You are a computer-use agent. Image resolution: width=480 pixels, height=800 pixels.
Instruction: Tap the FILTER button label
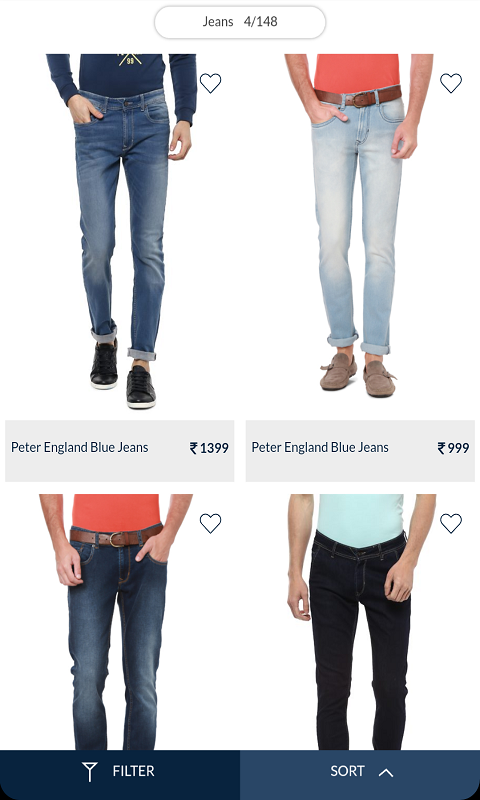tap(134, 771)
